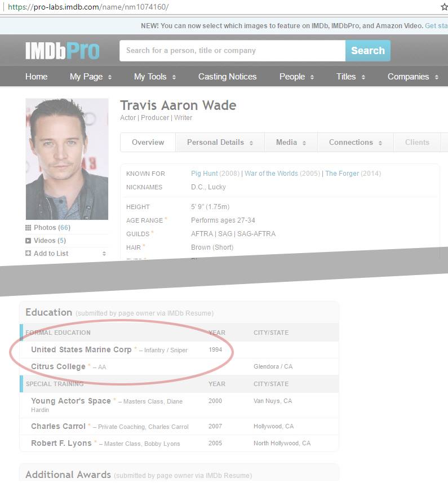The image size is (448, 487).
Task: Open the Pig Hunt title link
Action: (x=204, y=174)
